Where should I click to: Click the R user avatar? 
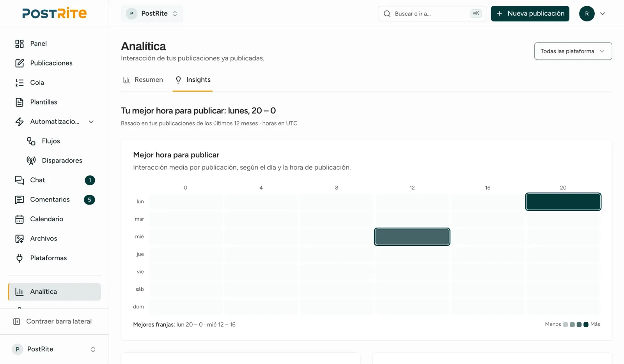click(x=587, y=14)
